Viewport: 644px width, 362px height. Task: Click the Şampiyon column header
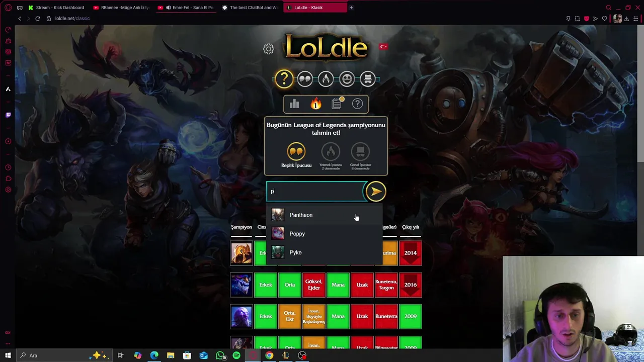coord(242,227)
